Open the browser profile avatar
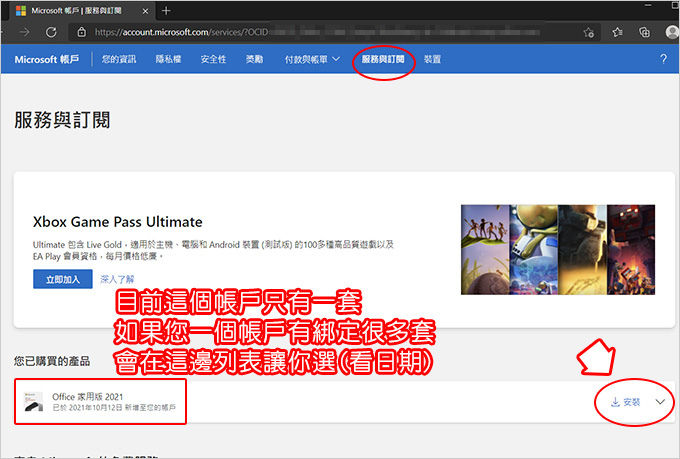Screen dimensions: 680x459 click(672, 32)
